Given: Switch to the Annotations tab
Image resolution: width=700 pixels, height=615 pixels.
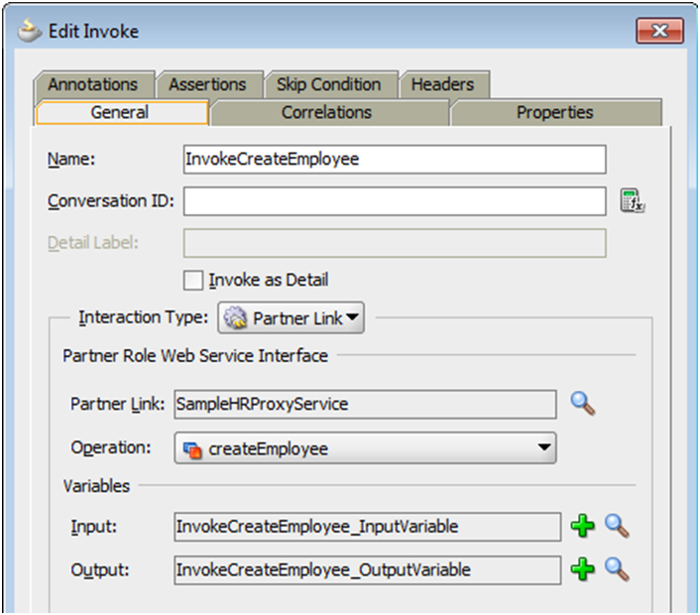Looking at the screenshot, I should pos(93,85).
